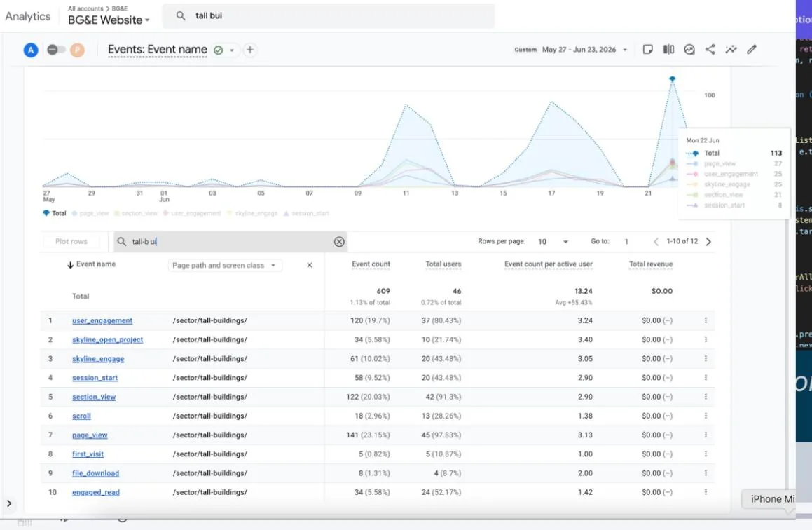Focus the table search field
Viewport: 812px width, 530px height.
point(230,242)
